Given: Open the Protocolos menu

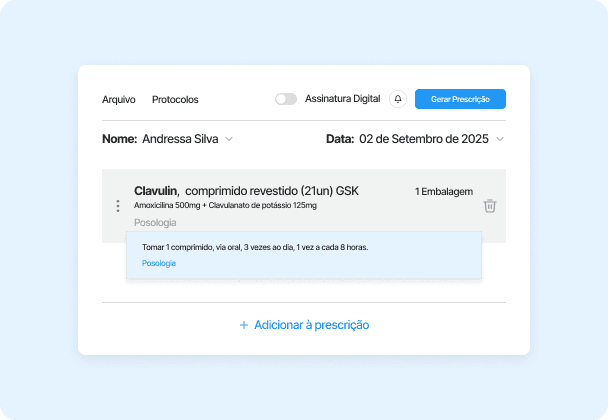Looking at the screenshot, I should click(x=175, y=99).
